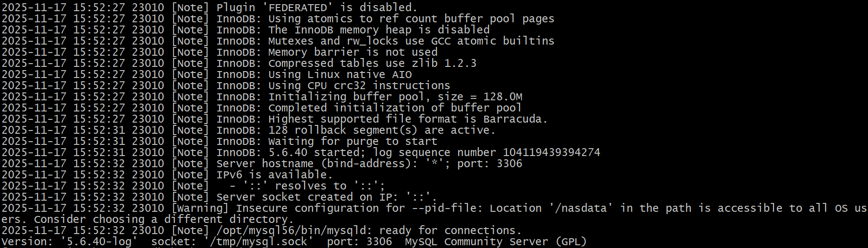868x248 pixels.
Task: Click the "GCC atomic builtins" log line
Action: coord(278,41)
